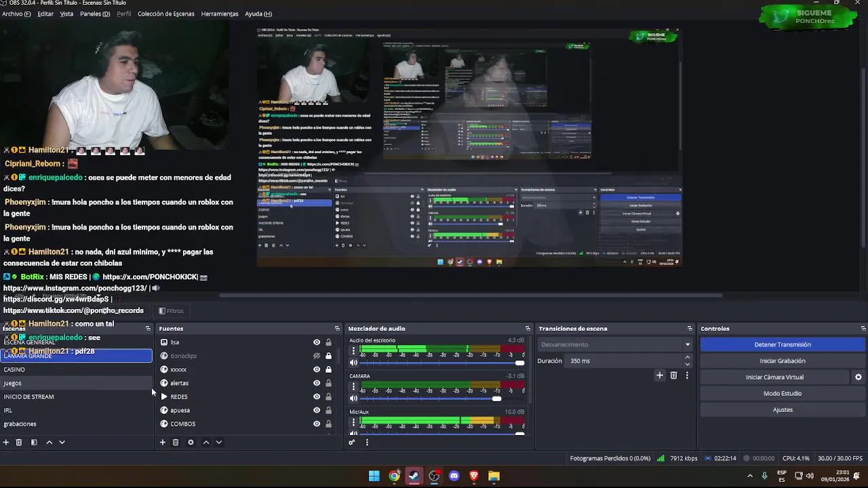Open source properties gear in the Fuentes toolbar

tap(191, 442)
